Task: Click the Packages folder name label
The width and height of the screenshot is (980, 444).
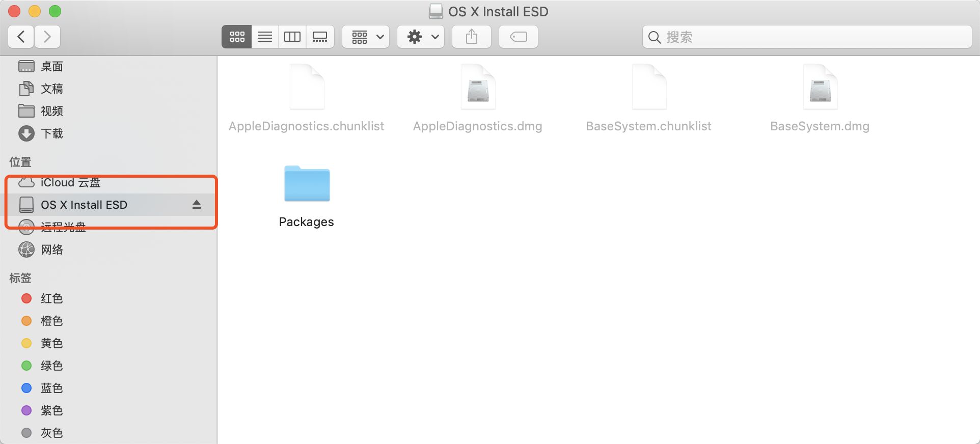Action: point(307,222)
